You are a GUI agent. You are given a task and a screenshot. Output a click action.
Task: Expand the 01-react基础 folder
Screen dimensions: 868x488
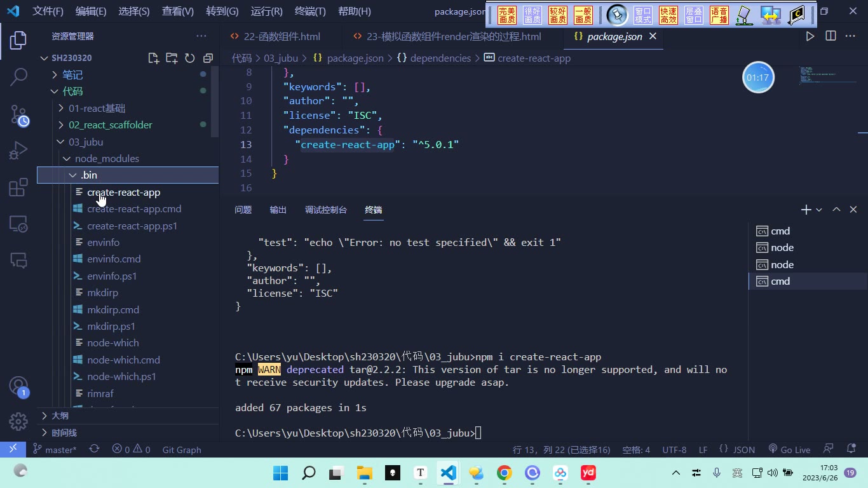(97, 108)
